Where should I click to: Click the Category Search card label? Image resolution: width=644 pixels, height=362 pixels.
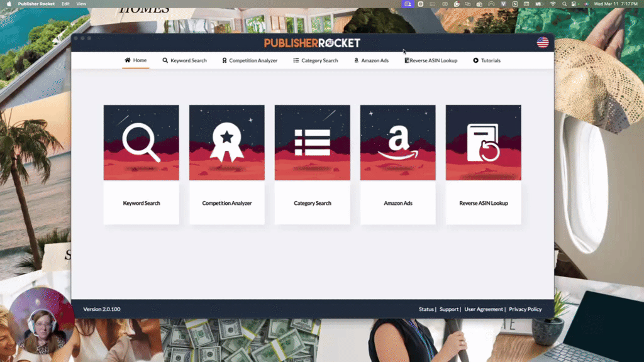click(313, 203)
